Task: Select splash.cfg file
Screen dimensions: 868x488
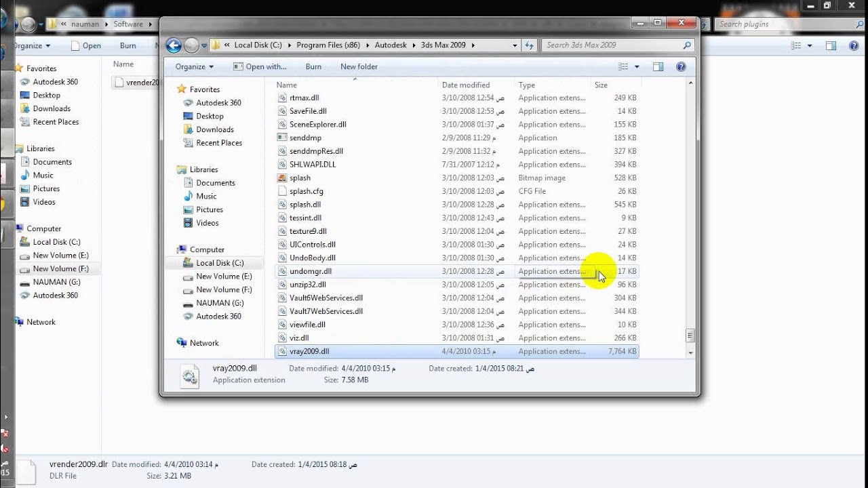Action: click(456, 191)
